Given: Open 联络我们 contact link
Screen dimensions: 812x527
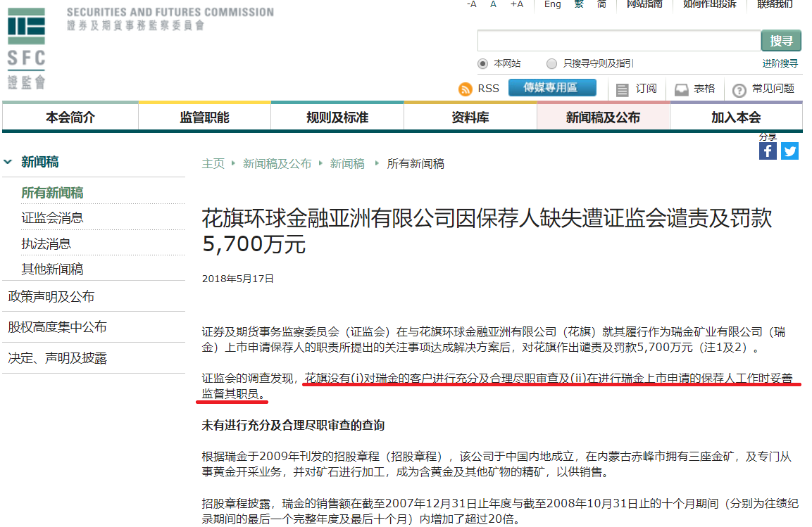Looking at the screenshot, I should point(775,4).
